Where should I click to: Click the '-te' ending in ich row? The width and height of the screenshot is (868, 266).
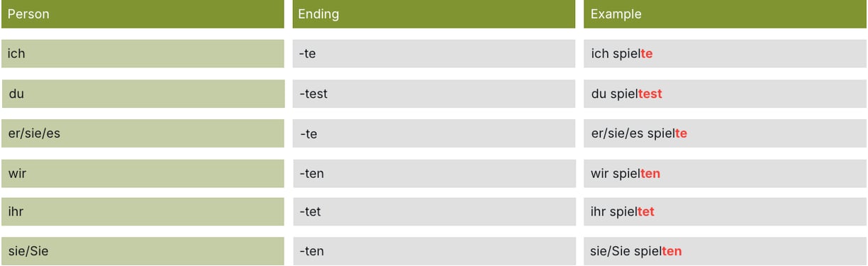click(434, 54)
